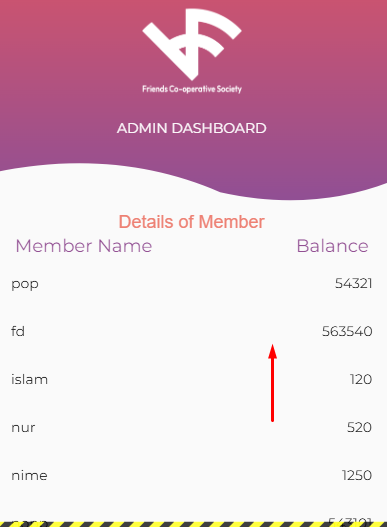
Task: Click the balance value 563540
Action: pyautogui.click(x=347, y=331)
